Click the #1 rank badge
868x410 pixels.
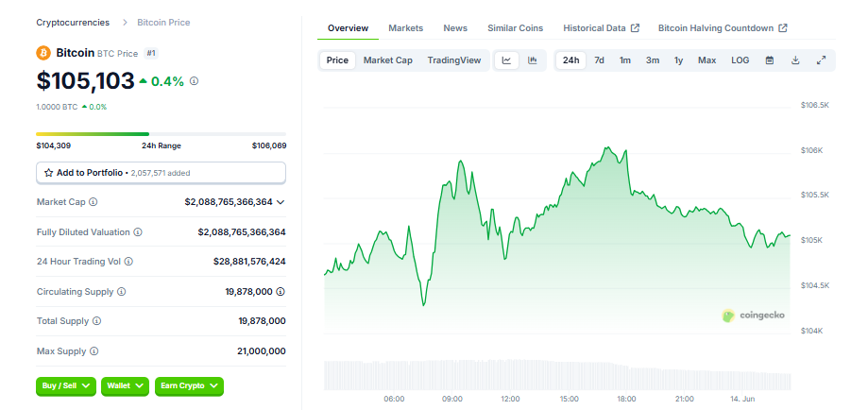click(x=150, y=53)
